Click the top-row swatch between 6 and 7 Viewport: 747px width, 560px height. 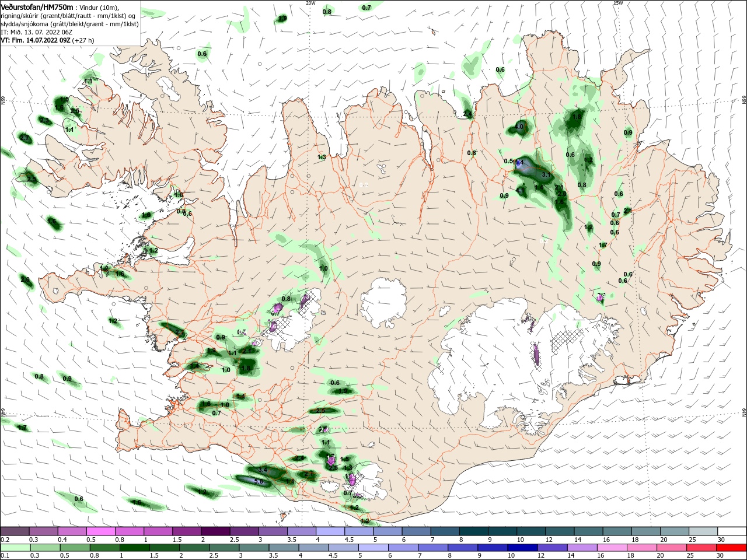417,531
